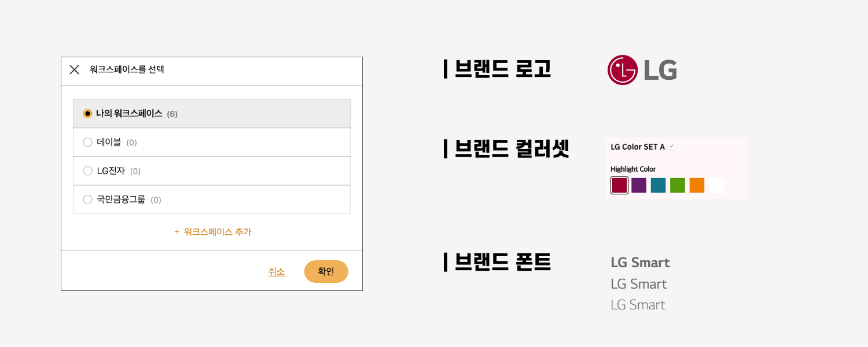Select the orange highlight color swatch

pyautogui.click(x=697, y=186)
